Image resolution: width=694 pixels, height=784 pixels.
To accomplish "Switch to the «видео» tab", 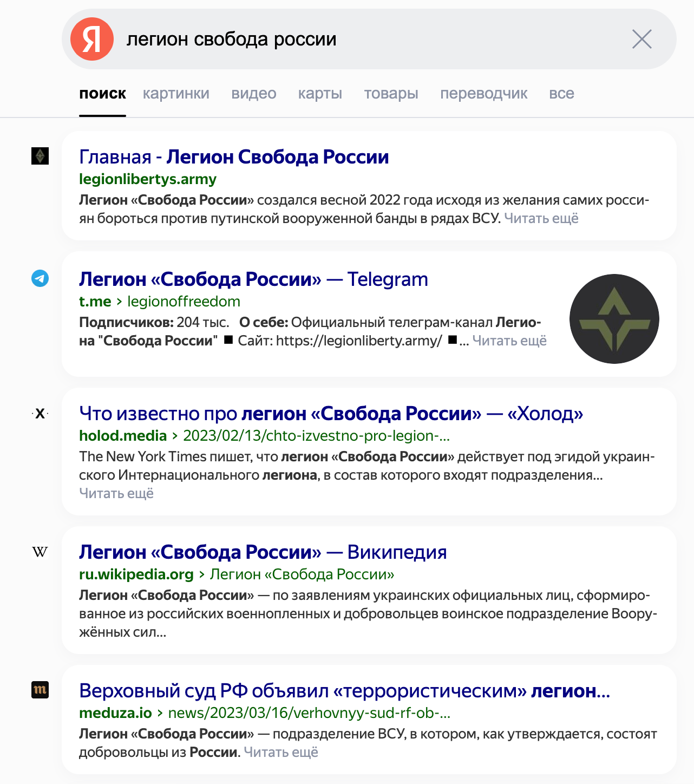I will tap(254, 94).
